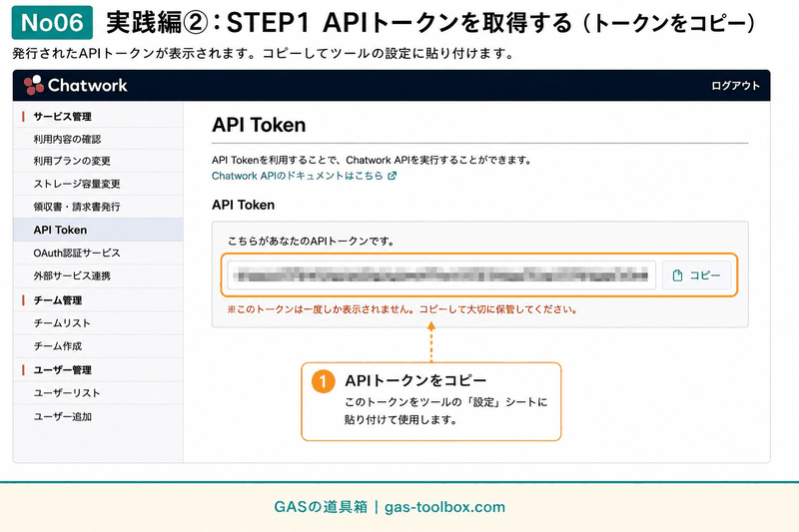The width and height of the screenshot is (799, 532).
Task: Click the large API Token page heading
Action: click(x=259, y=125)
